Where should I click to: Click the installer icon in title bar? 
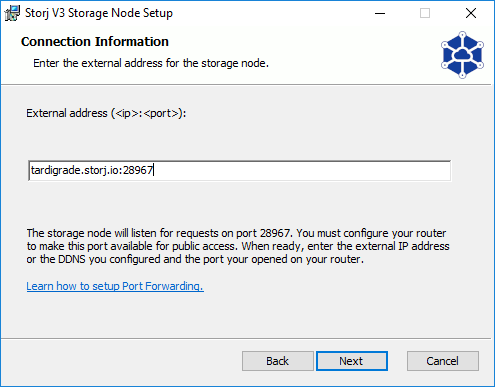[x=12, y=13]
